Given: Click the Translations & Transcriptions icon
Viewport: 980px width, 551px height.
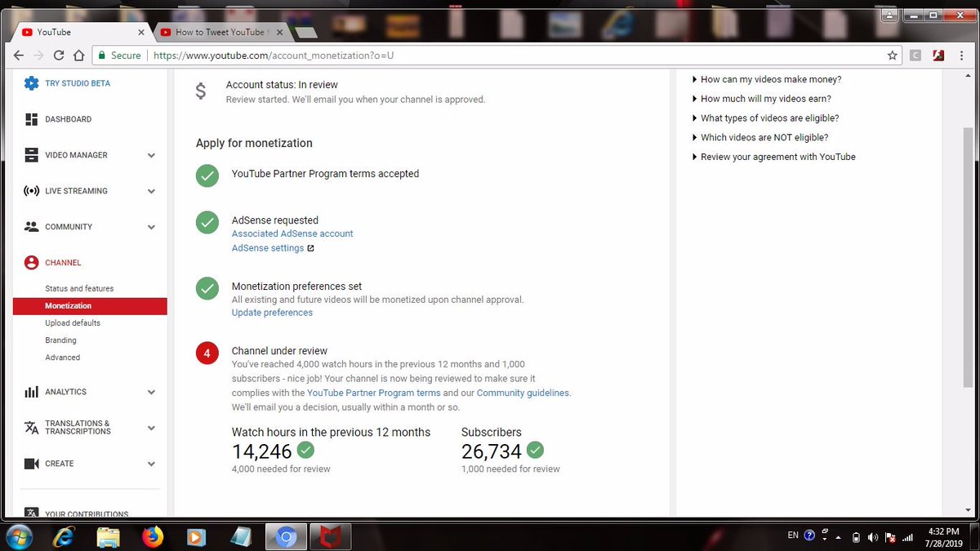Looking at the screenshot, I should (31, 428).
